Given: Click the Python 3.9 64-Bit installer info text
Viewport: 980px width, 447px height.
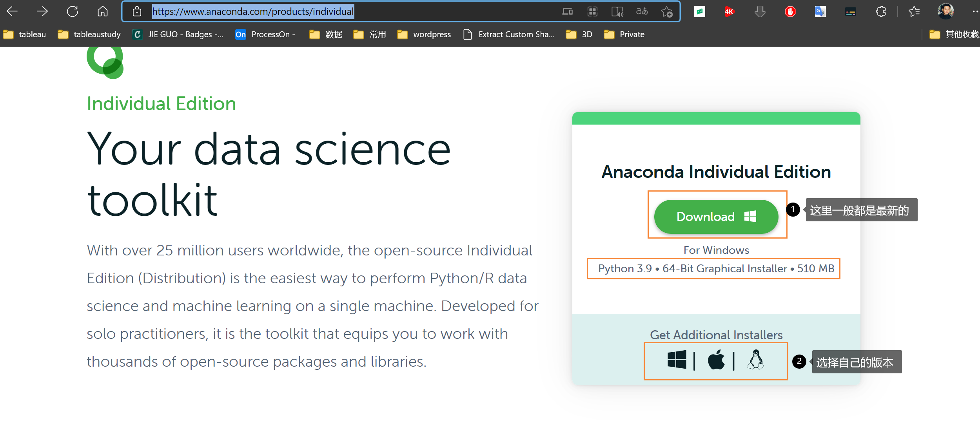Looking at the screenshot, I should pyautogui.click(x=716, y=268).
